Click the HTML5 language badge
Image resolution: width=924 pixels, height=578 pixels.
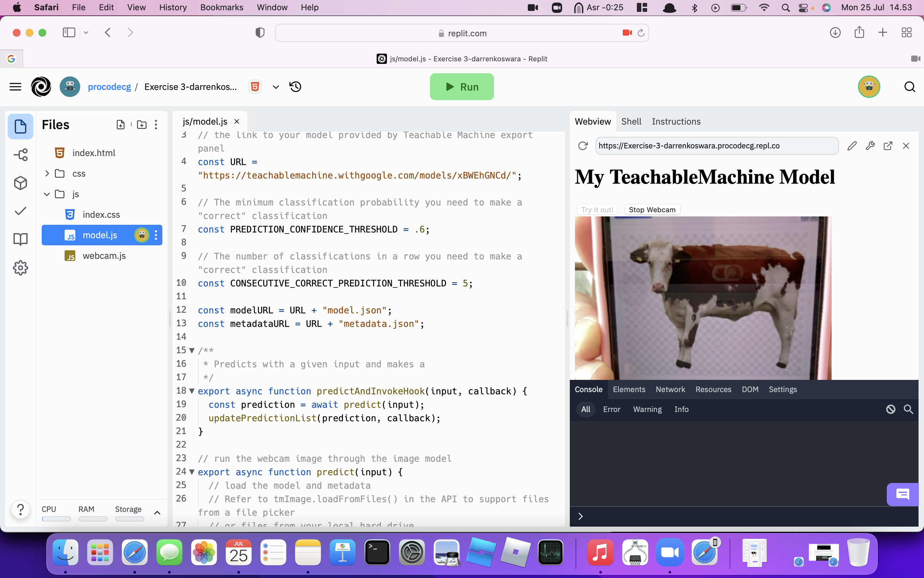(x=255, y=87)
